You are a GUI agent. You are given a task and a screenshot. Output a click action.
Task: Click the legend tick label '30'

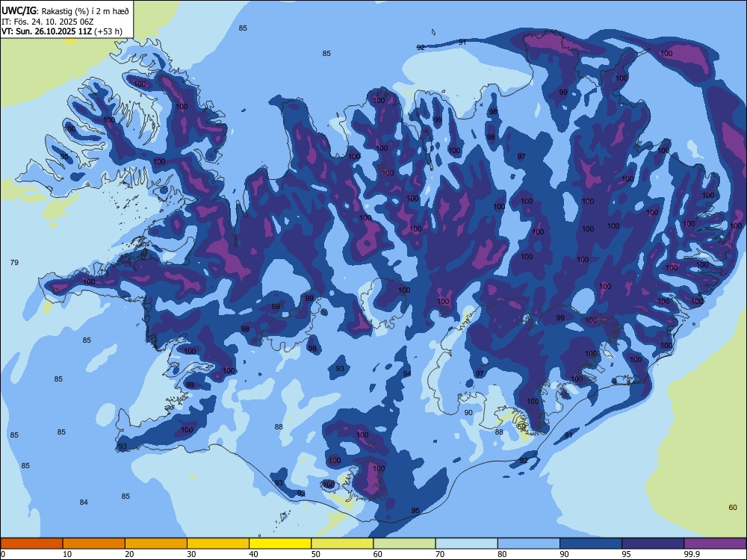pyautogui.click(x=191, y=554)
